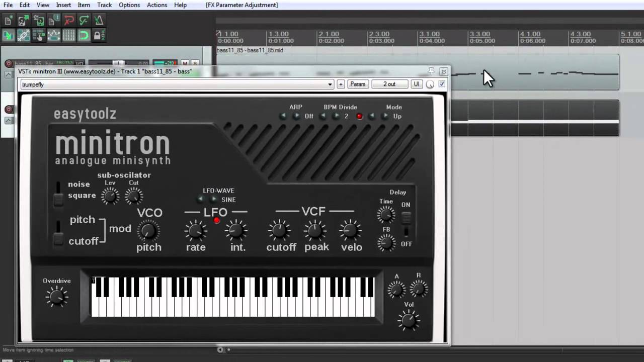This screenshot has width=644, height=362.
Task: Open the Actions menu
Action: (157, 5)
